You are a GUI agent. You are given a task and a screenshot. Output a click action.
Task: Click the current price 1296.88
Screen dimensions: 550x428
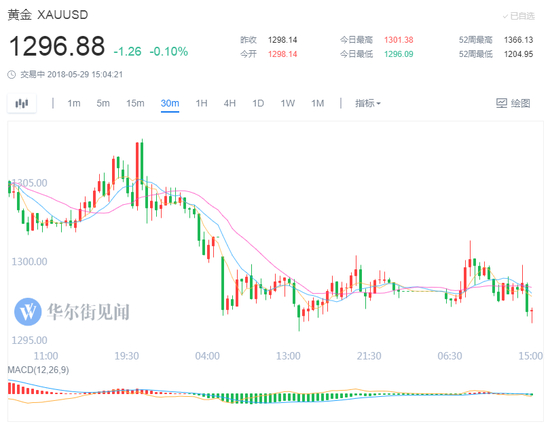coord(56,46)
